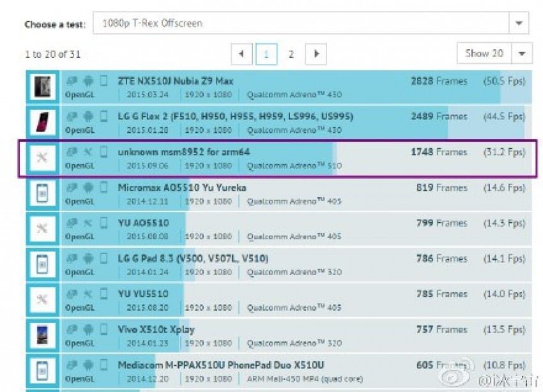Open the Vivo X510t Xplay result

click(156, 329)
